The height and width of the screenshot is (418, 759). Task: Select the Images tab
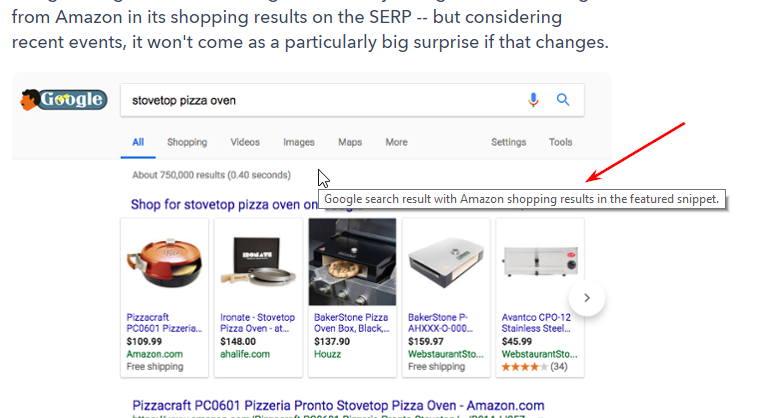(x=299, y=142)
